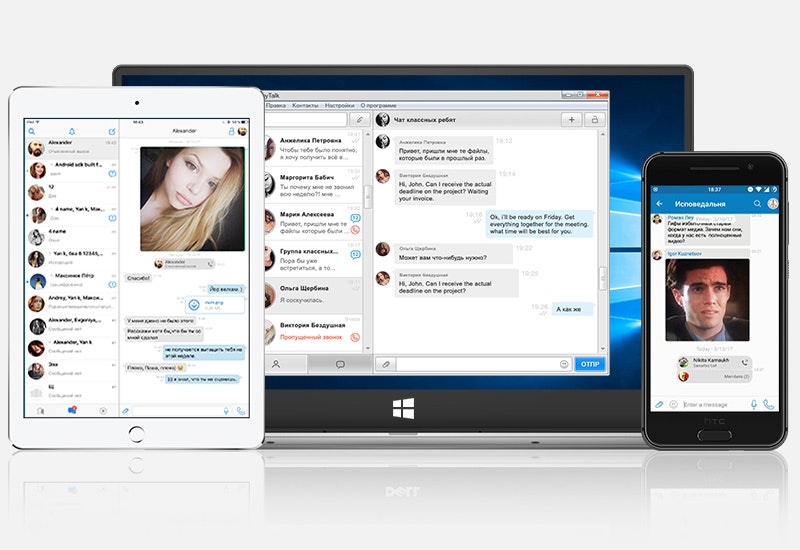Image resolution: width=800 pixels, height=550 pixels.
Task: Tap the 'Enter a message' field on phone
Action: (714, 405)
